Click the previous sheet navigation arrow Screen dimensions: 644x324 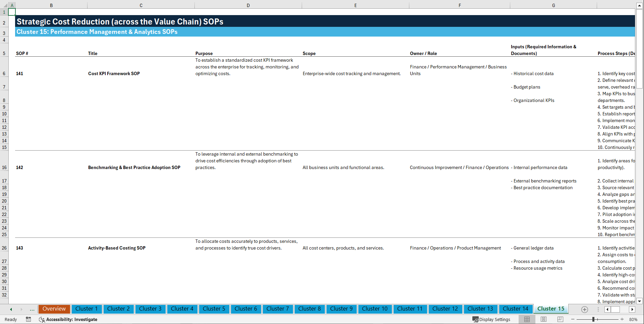pos(10,309)
